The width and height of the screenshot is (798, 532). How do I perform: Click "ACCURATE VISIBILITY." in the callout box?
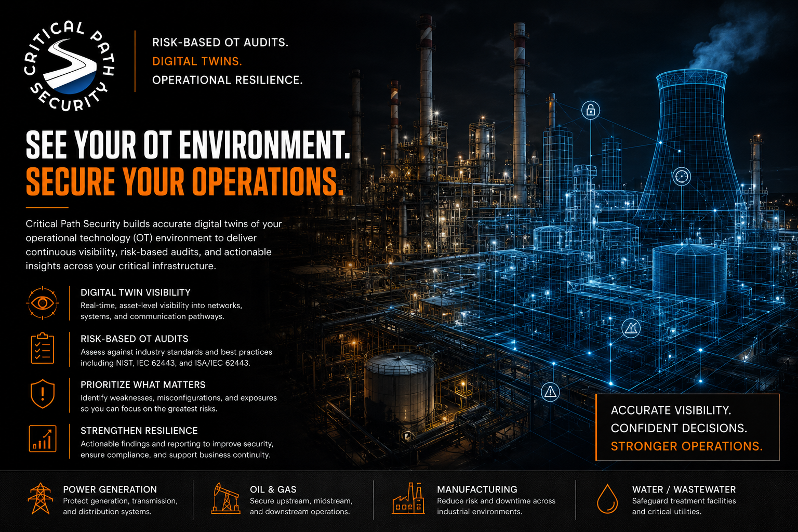tap(671, 410)
